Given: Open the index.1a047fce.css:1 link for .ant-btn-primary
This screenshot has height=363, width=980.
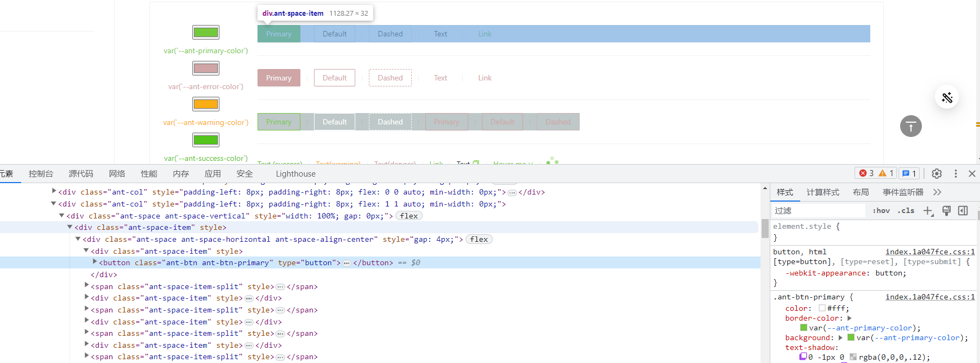Looking at the screenshot, I should [x=930, y=297].
